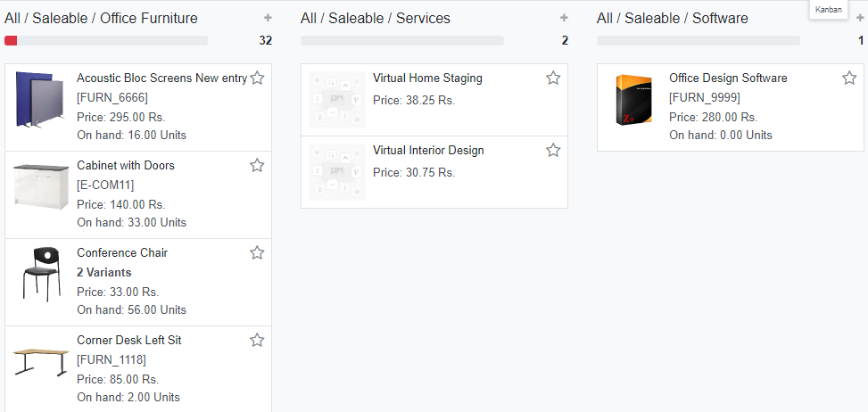Open Conference Chair thumbnail image
The height and width of the screenshot is (412, 868).
[41, 274]
